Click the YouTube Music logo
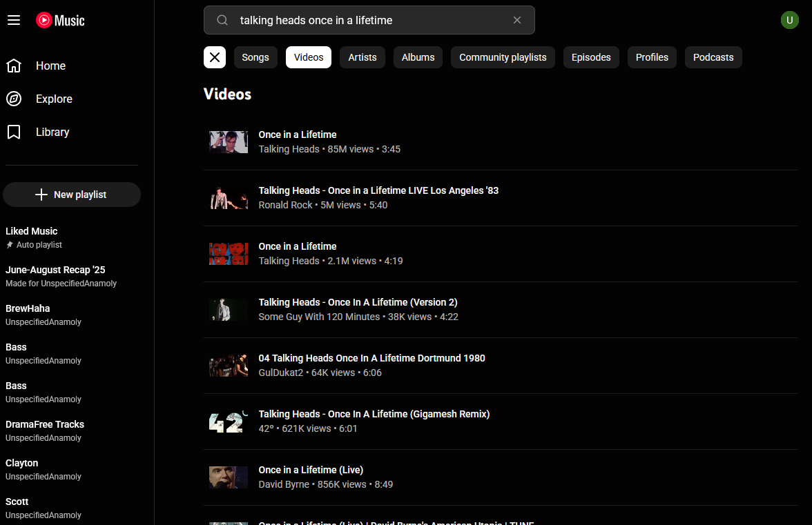Viewport: 812px width, 525px height. pyautogui.click(x=59, y=21)
